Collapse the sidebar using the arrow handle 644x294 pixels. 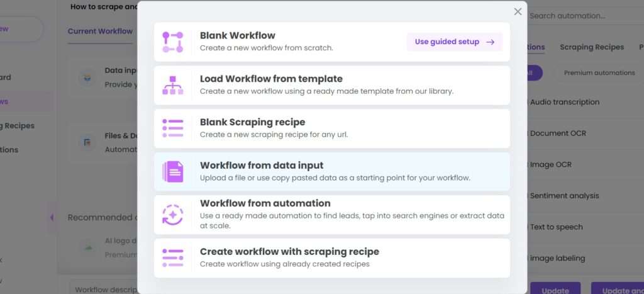pyautogui.click(x=52, y=218)
